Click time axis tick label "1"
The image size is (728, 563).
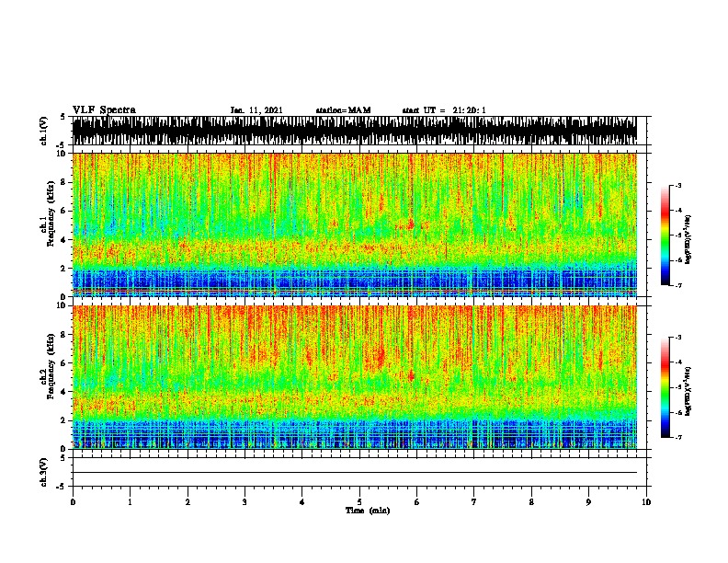point(130,502)
